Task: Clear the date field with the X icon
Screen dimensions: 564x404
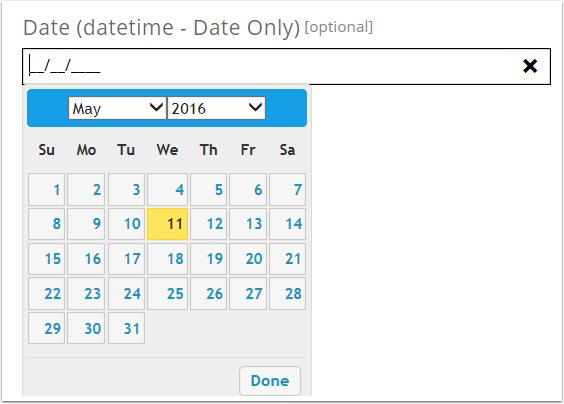Action: (x=530, y=66)
